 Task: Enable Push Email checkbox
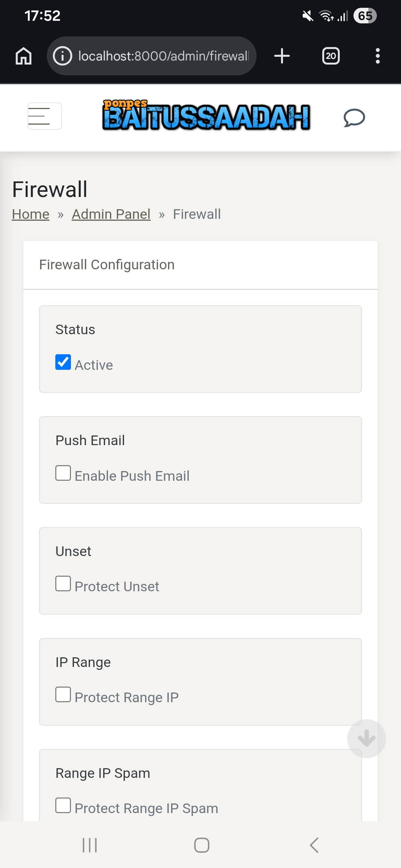pyautogui.click(x=63, y=473)
